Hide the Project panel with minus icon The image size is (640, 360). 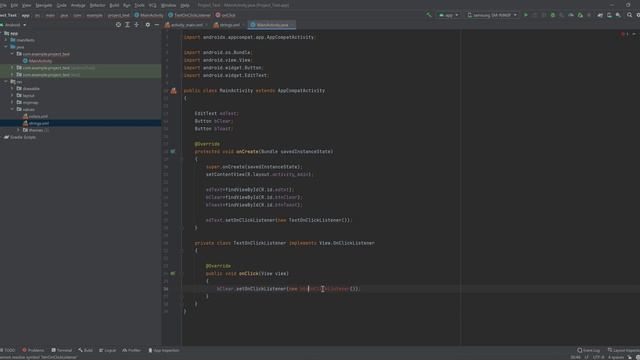(x=157, y=25)
